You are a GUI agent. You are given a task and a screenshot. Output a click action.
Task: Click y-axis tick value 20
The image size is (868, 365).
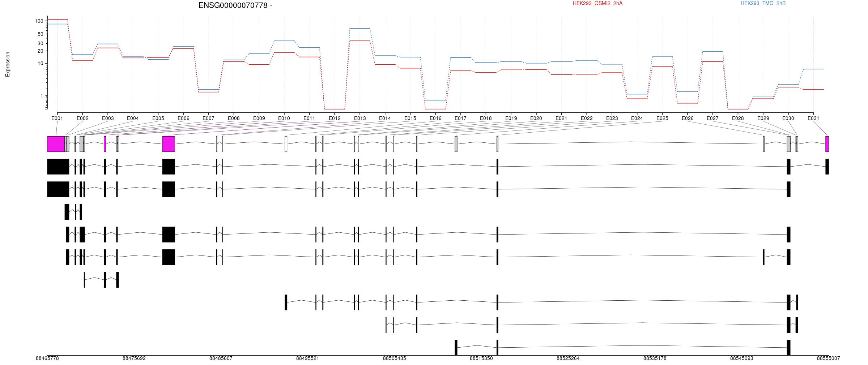(41, 51)
